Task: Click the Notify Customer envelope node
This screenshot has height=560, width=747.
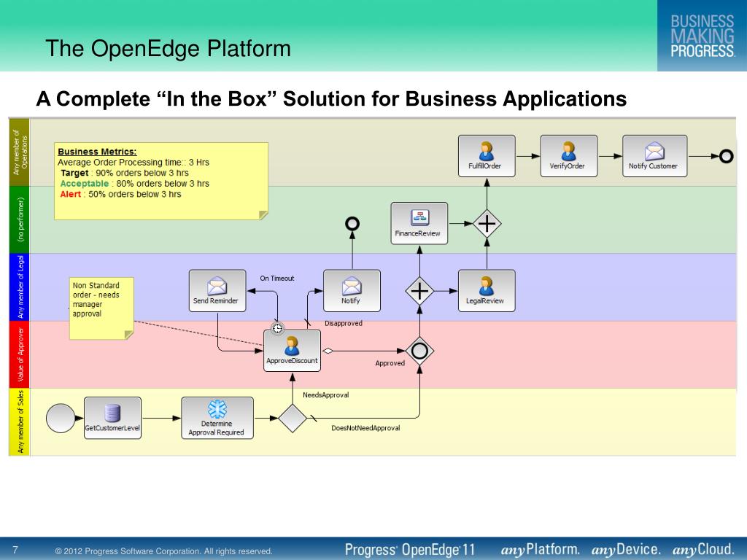Action: 654,156
